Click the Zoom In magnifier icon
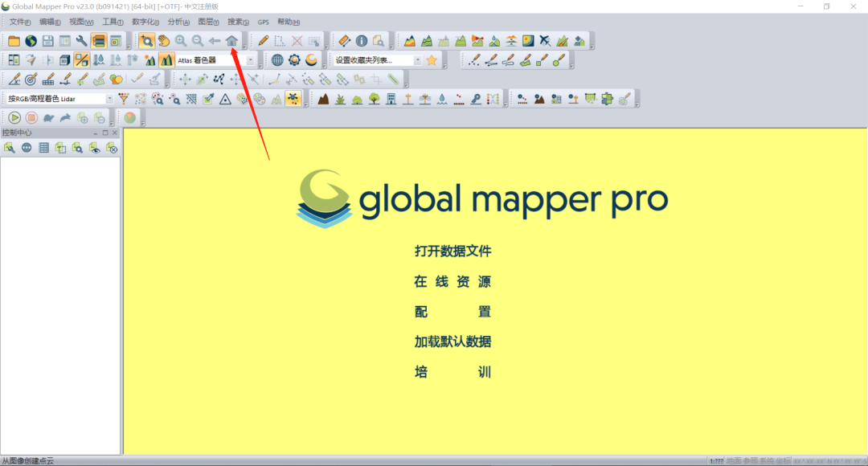The width and height of the screenshot is (868, 466). (x=181, y=41)
